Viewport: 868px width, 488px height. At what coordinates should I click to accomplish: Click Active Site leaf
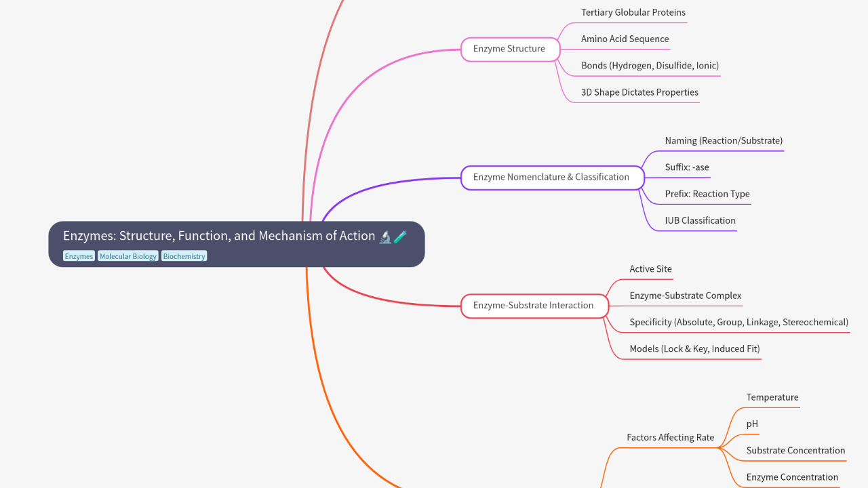(650, 269)
